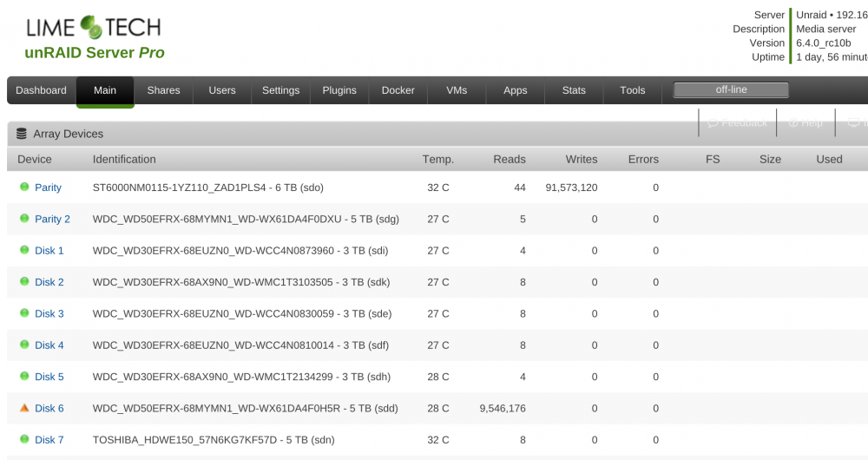Click the green status ball beside Disk 2
Viewport: 868px width, 460px height.
click(x=24, y=281)
